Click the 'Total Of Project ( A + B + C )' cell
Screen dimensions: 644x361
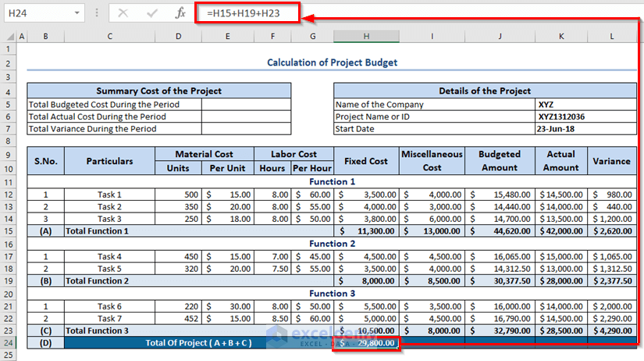pyautogui.click(x=199, y=342)
